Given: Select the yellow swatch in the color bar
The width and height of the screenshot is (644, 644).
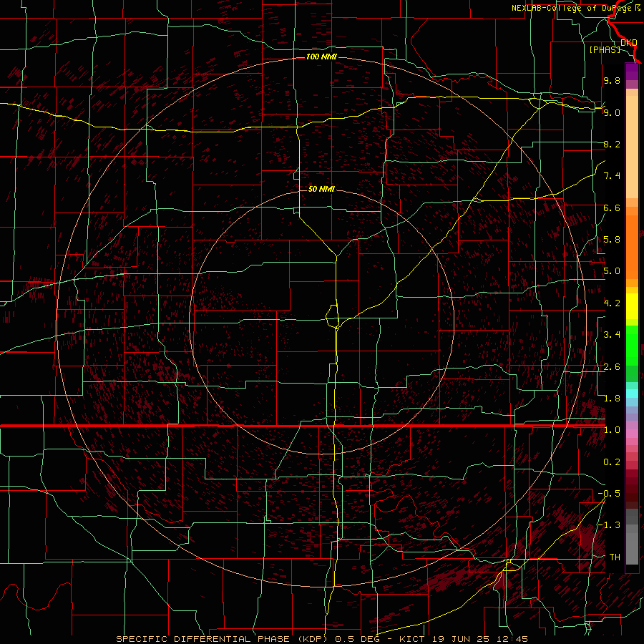Looking at the screenshot, I should [x=632, y=306].
